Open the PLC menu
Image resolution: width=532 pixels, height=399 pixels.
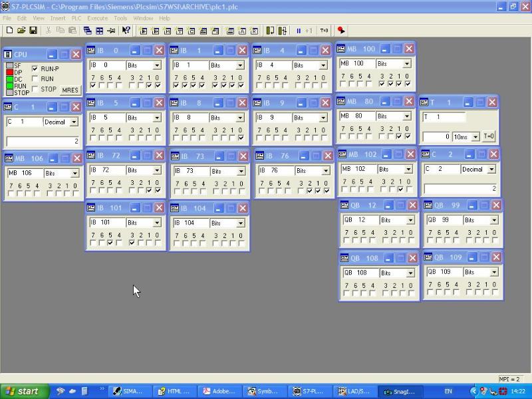pyautogui.click(x=76, y=19)
